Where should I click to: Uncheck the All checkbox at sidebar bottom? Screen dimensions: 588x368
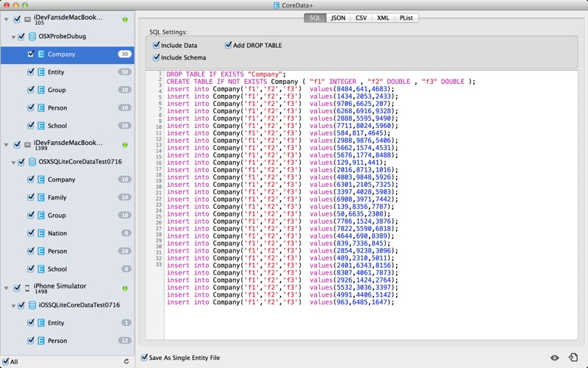point(6,361)
